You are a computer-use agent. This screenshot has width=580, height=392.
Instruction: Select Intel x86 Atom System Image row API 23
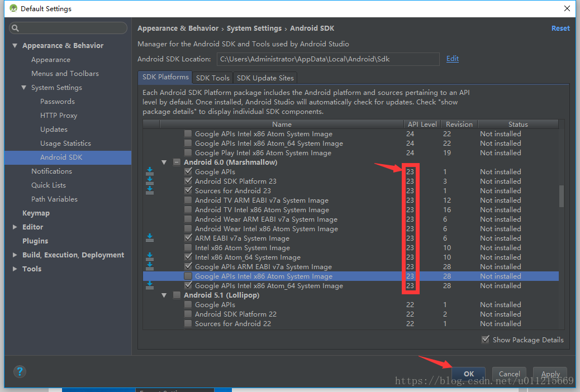(x=351, y=248)
